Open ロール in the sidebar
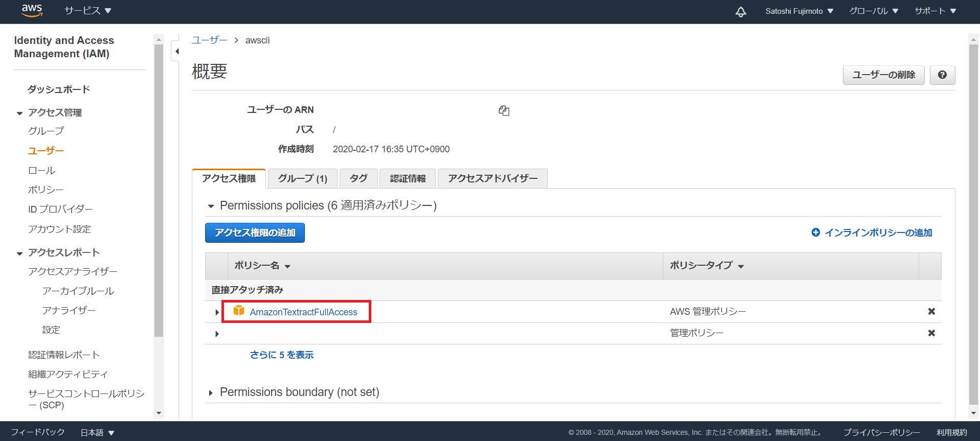Image resolution: width=980 pixels, height=441 pixels. coord(42,170)
